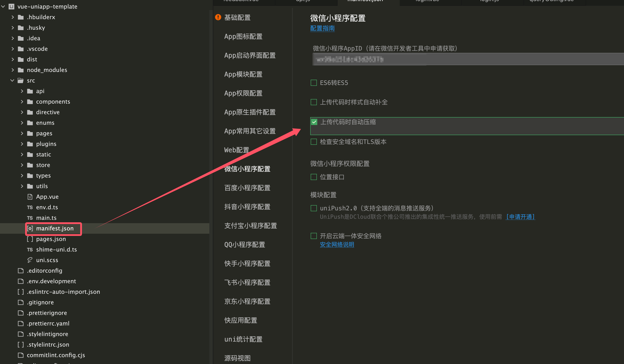
Task: Expand the directive folder
Action: pyautogui.click(x=22, y=112)
